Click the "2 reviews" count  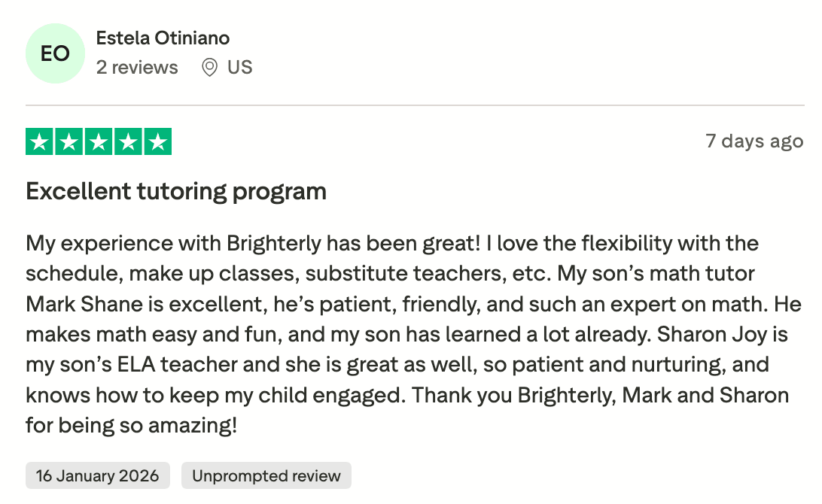tap(137, 68)
